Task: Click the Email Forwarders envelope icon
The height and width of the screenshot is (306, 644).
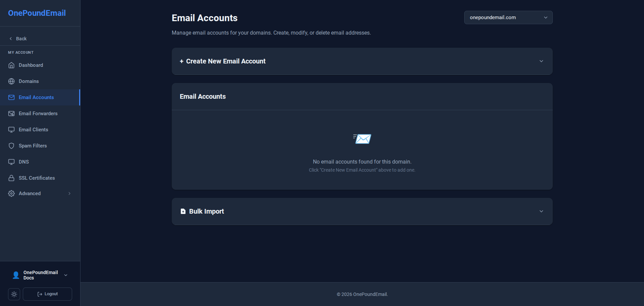Action: (11, 114)
